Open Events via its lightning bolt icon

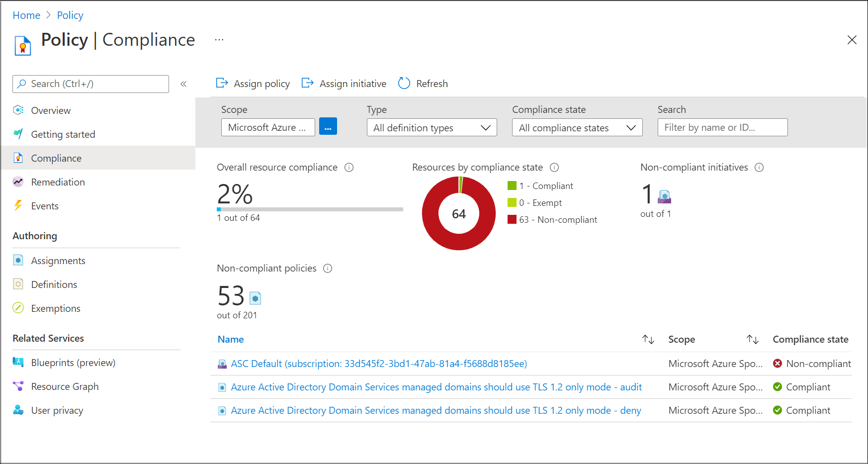18,205
